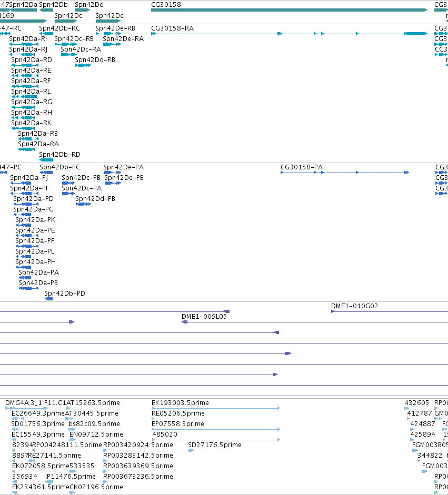Click the 485020 feature label
The height and width of the screenshot is (495, 448).
coord(165,435)
